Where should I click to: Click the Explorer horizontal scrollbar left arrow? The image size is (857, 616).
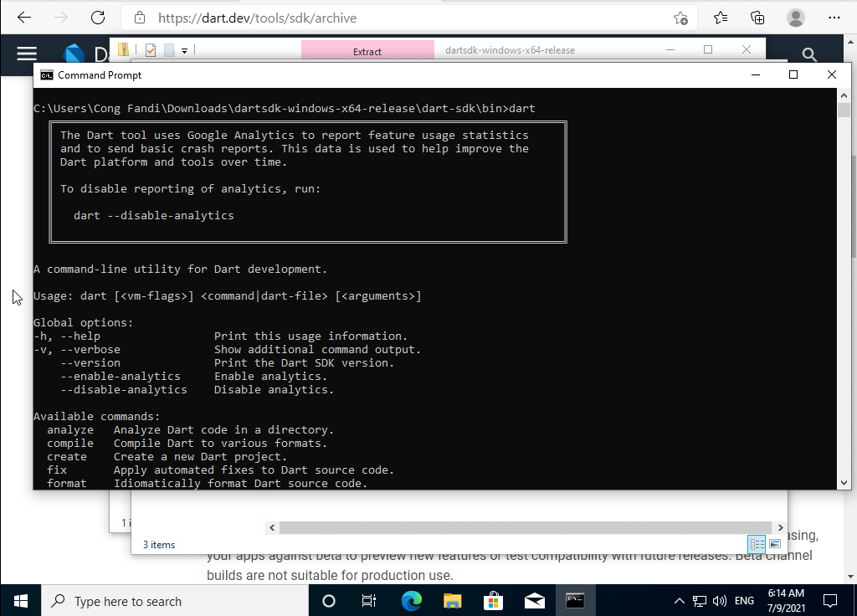pyautogui.click(x=272, y=527)
